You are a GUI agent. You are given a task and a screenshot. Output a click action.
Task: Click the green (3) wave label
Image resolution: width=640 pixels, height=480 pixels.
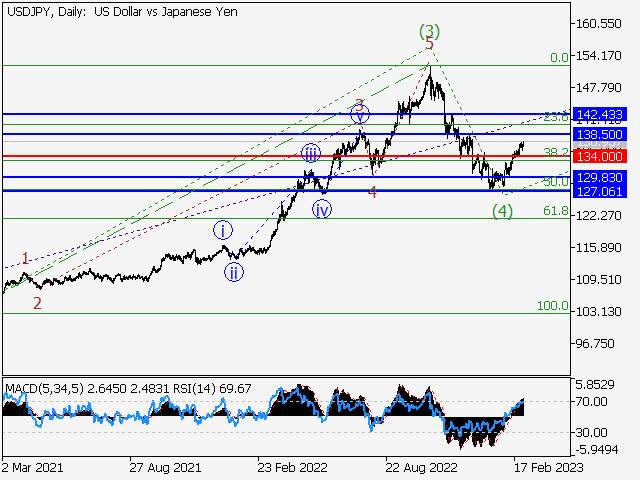[429, 31]
